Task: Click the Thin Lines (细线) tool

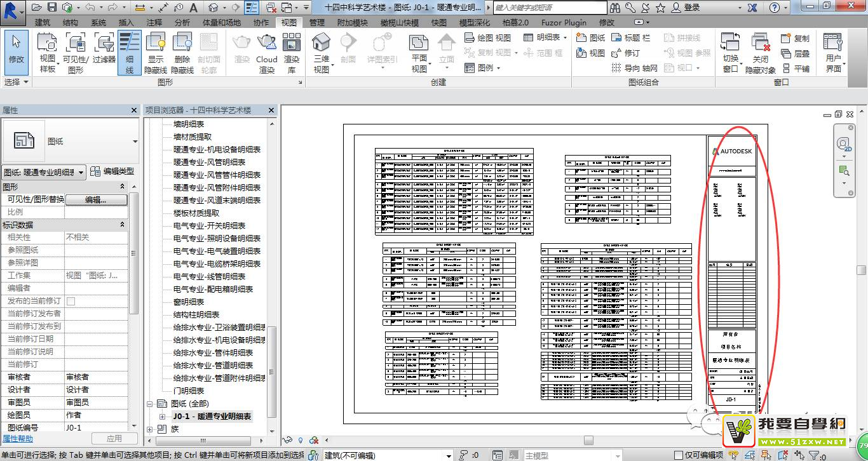Action: 129,52
